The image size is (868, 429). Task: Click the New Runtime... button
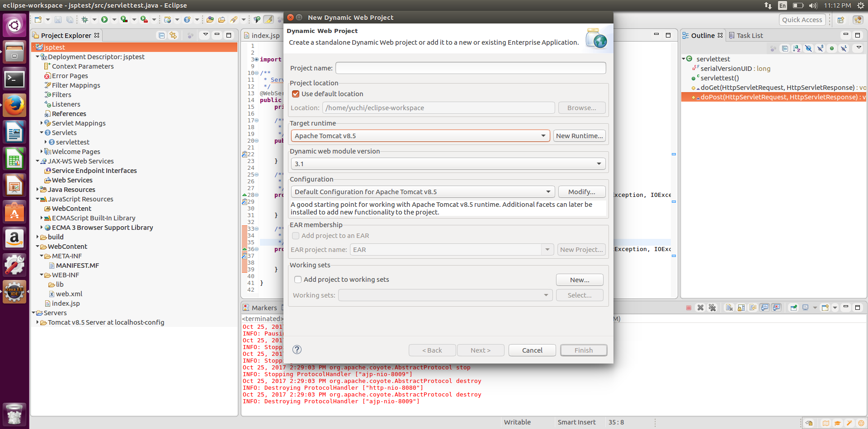tap(579, 136)
